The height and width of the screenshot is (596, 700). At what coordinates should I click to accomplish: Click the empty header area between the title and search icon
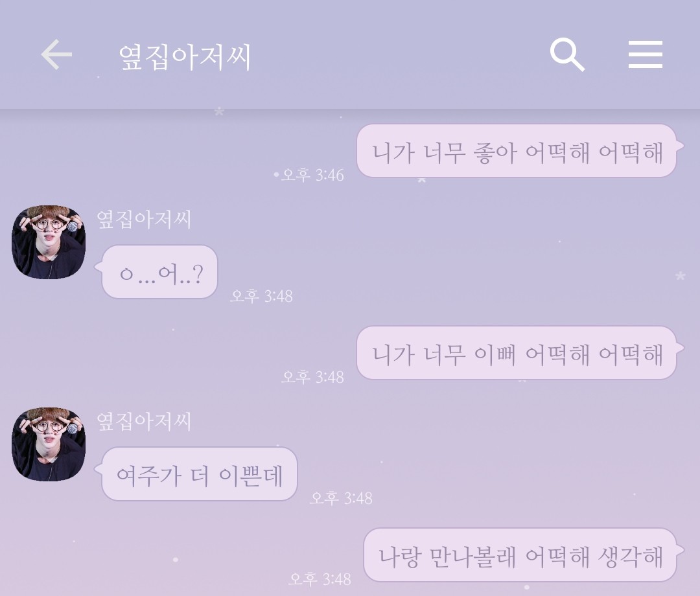[399, 56]
